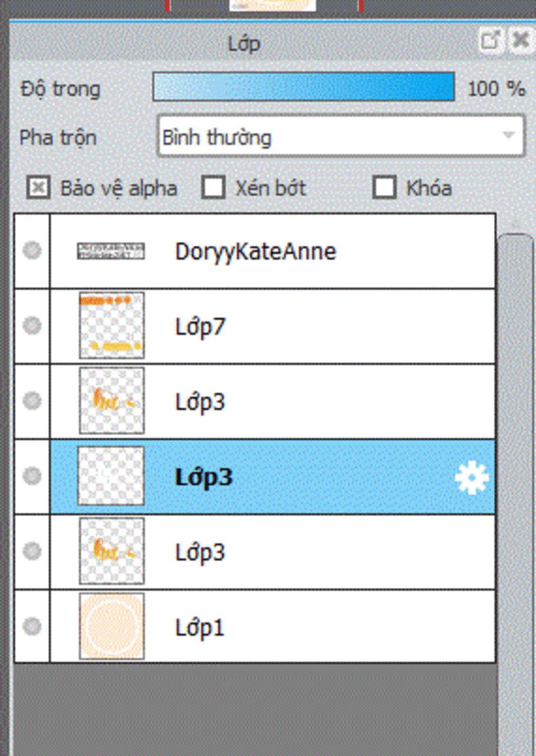Toggle visibility dot of Lớp1 layer
This screenshot has width=536, height=756.
pyautogui.click(x=32, y=626)
